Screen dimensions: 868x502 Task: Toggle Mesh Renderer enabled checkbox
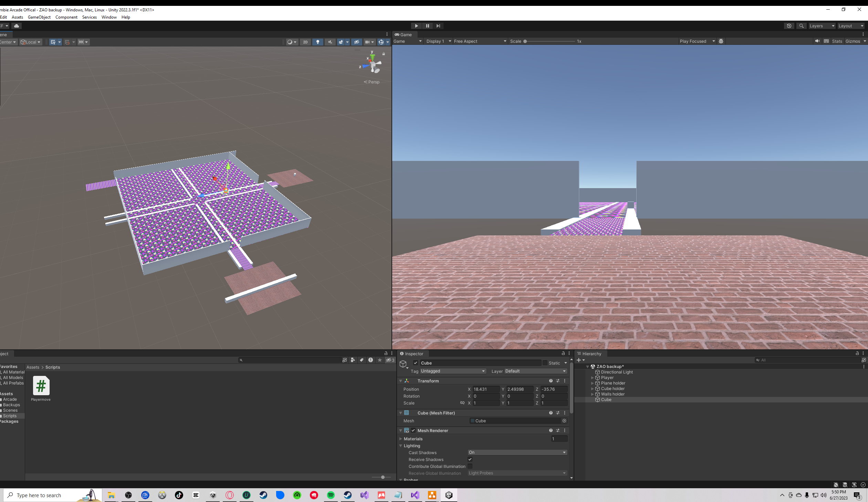click(413, 430)
